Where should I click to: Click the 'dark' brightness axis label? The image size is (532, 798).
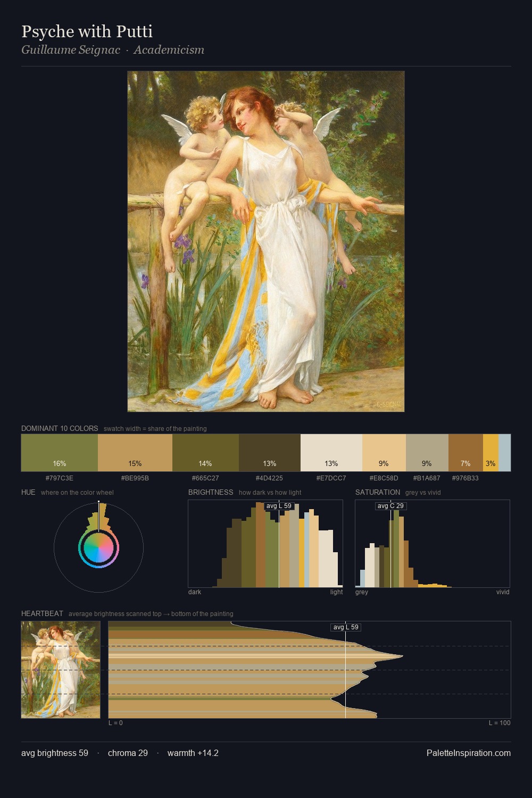[195, 592]
